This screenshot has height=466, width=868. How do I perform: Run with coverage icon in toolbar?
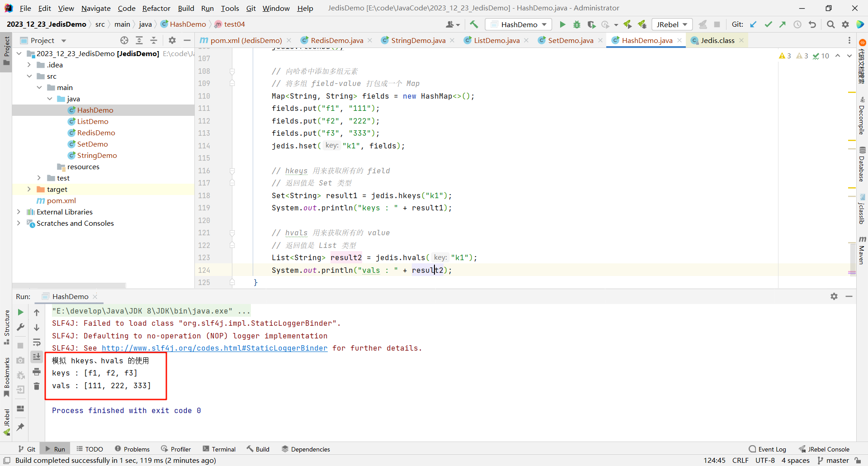[x=591, y=24]
